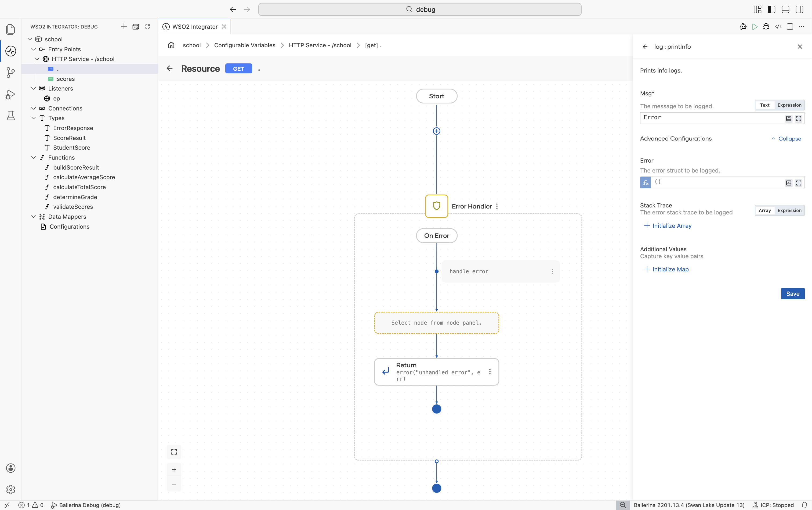Switch Stack Trace to Expression mode
Viewport: 812px width, 510px height.
pos(789,210)
